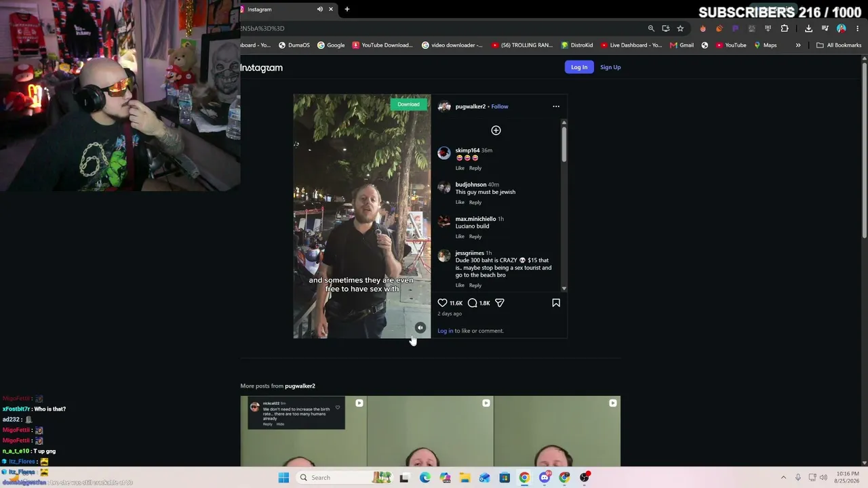Viewport: 868px width, 488px height.
Task: Open the orange extension icon
Action: pyautogui.click(x=719, y=28)
